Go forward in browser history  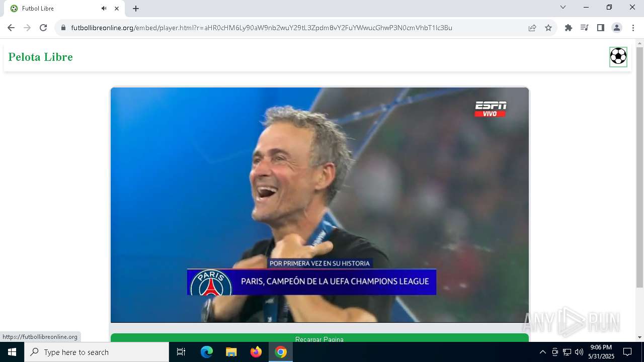click(27, 28)
